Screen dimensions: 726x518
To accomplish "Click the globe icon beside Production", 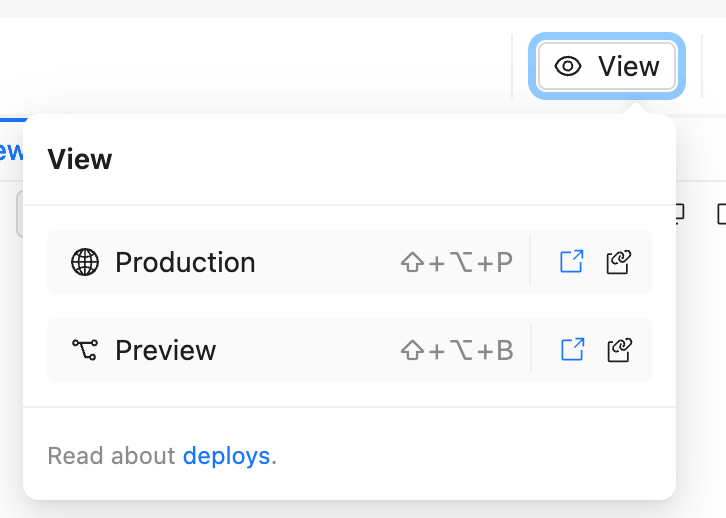I will pos(85,262).
